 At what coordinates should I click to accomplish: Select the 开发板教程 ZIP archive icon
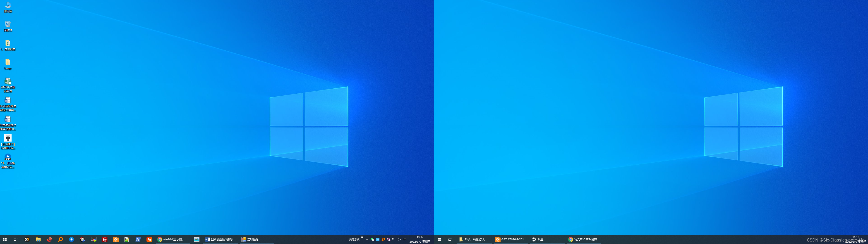(x=8, y=161)
